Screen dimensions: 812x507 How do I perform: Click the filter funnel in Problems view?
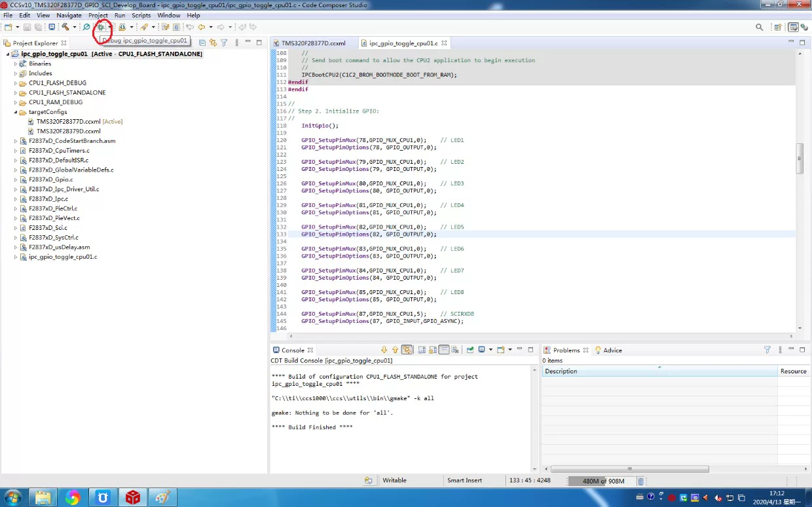pyautogui.click(x=767, y=350)
